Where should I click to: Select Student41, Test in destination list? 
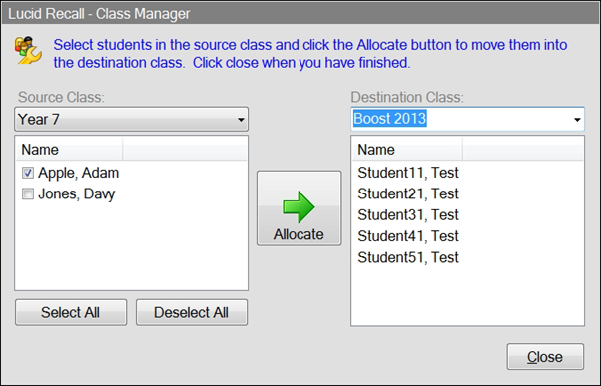pos(408,236)
